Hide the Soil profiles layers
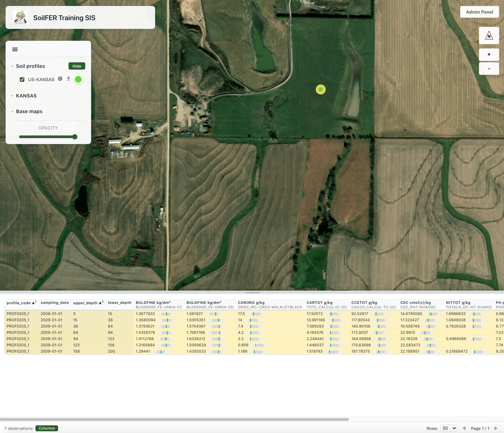This screenshot has height=433, width=504. [x=77, y=66]
